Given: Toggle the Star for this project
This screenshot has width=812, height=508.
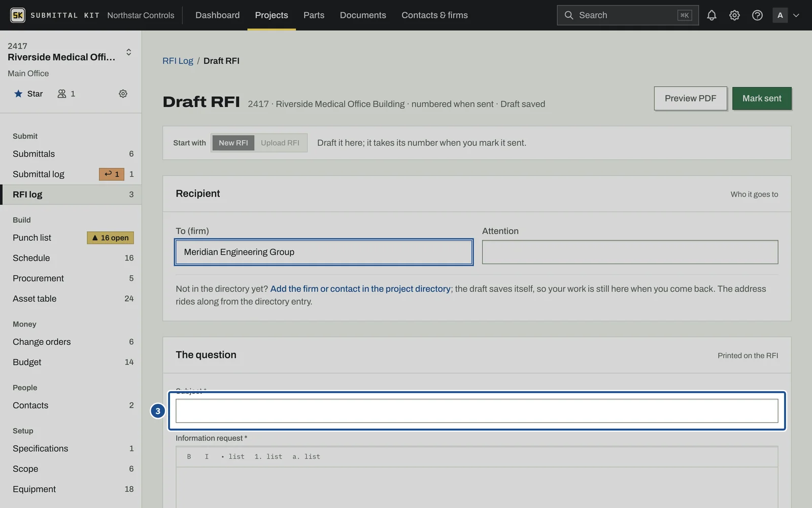Looking at the screenshot, I should click(x=28, y=93).
